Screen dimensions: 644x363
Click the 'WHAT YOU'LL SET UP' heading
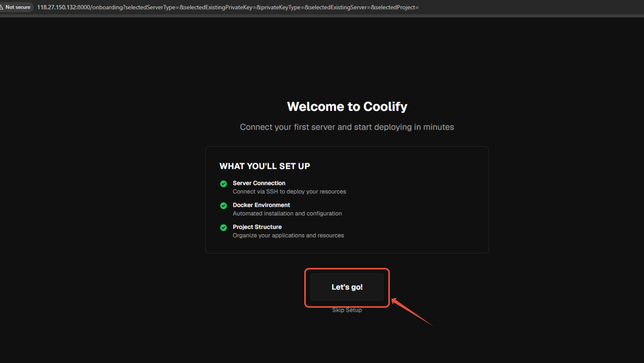tap(265, 166)
